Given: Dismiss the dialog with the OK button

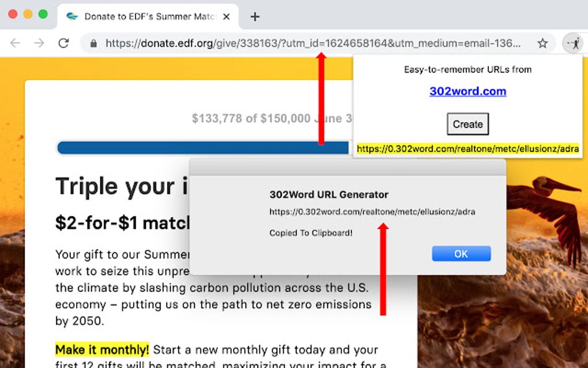Looking at the screenshot, I should 461,253.
